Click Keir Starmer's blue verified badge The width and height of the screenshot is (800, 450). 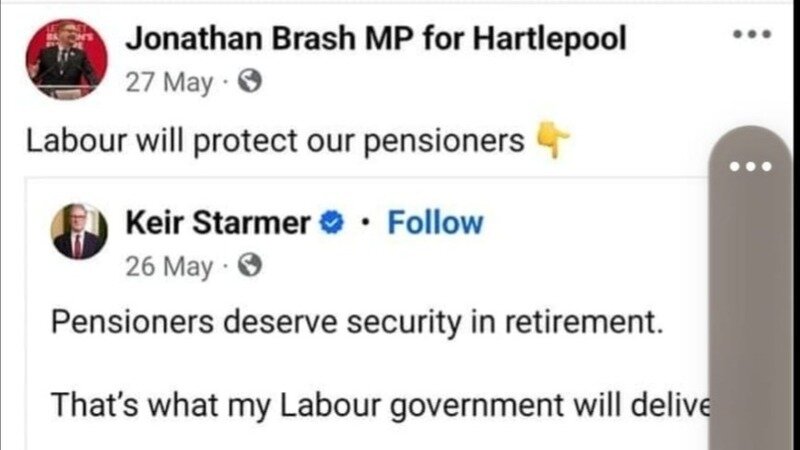(332, 223)
